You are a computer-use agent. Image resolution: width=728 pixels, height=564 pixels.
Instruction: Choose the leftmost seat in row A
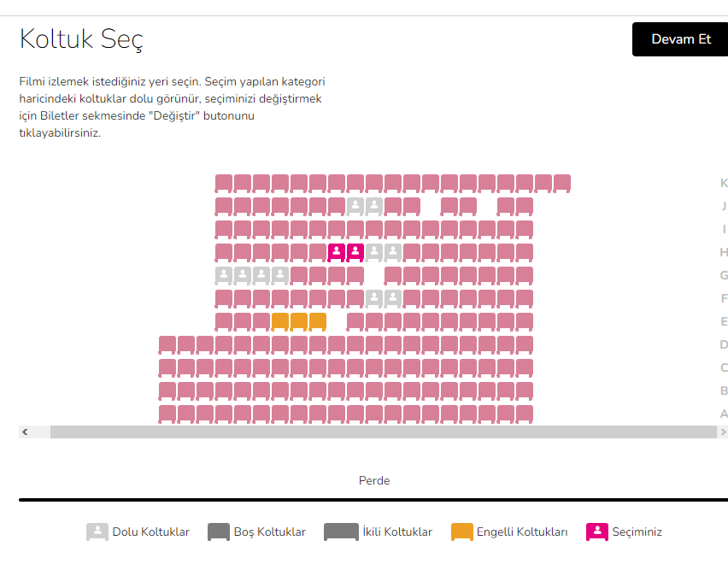point(167,414)
